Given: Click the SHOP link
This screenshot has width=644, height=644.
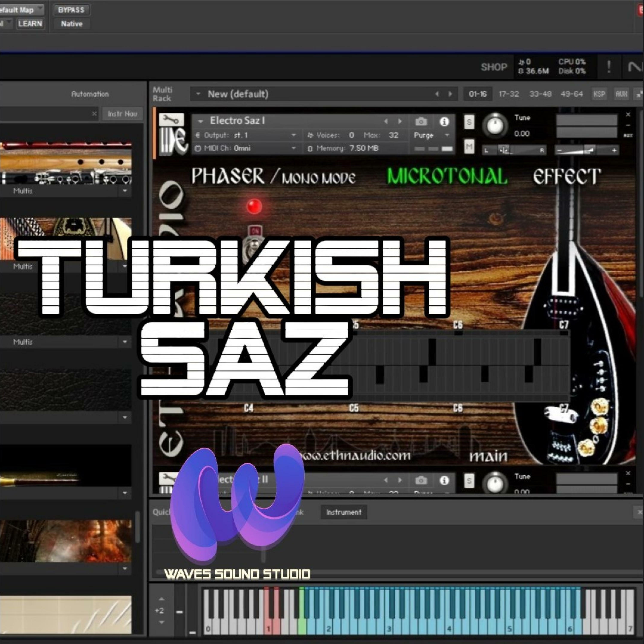Looking at the screenshot, I should click(494, 67).
